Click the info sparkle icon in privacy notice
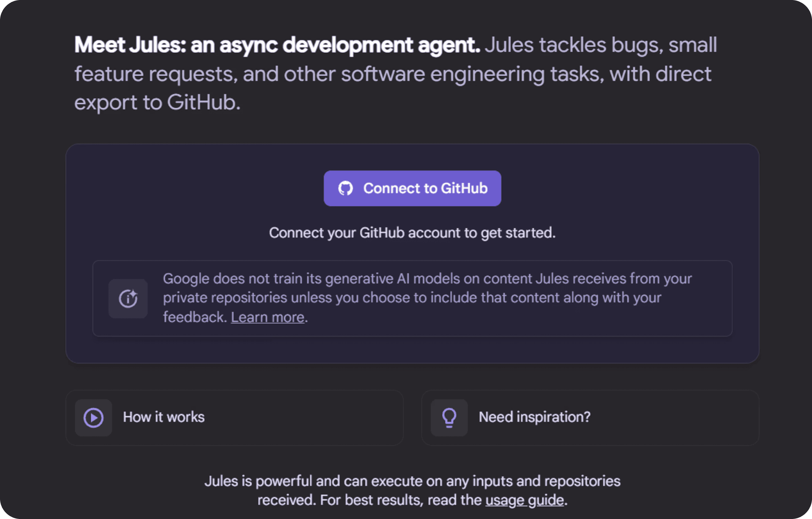Viewport: 812px width, 519px height. pos(128,299)
